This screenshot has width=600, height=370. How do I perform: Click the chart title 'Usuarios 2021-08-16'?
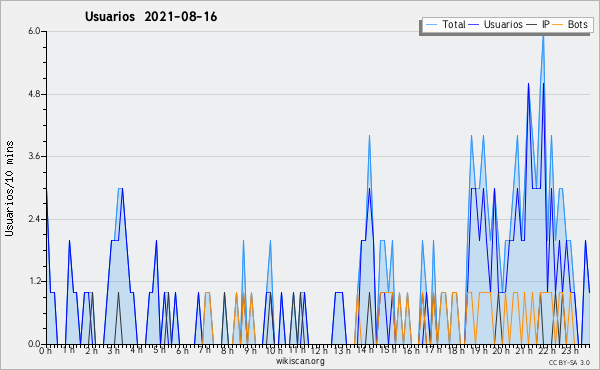point(151,17)
